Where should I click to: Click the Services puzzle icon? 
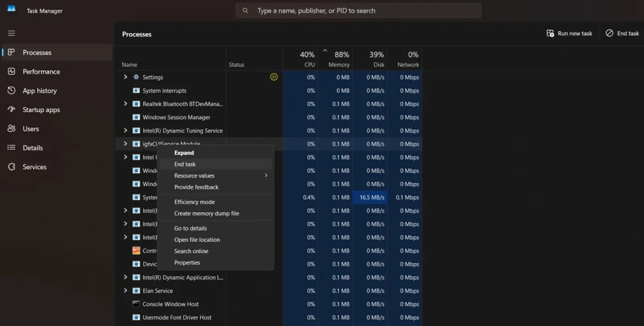11,167
